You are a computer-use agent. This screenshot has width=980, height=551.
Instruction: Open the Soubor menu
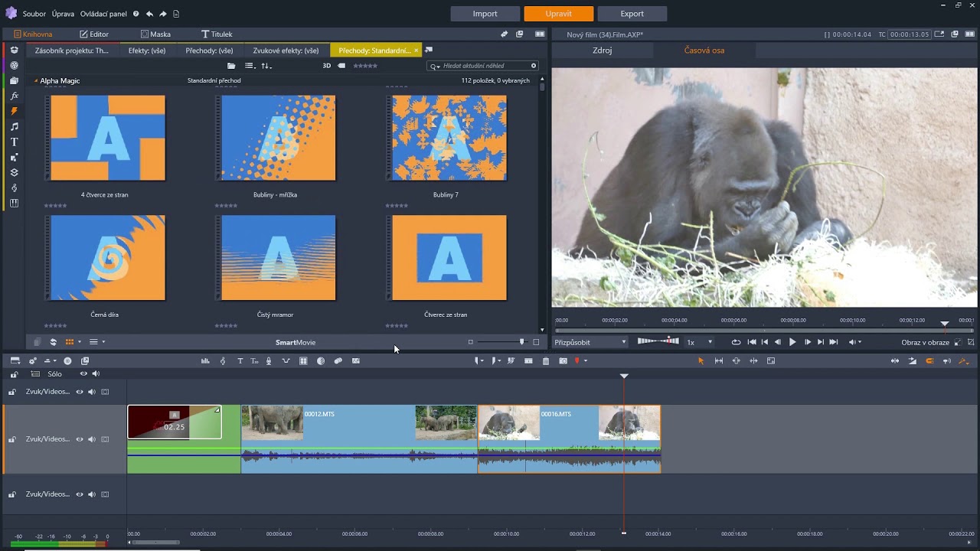coord(34,14)
